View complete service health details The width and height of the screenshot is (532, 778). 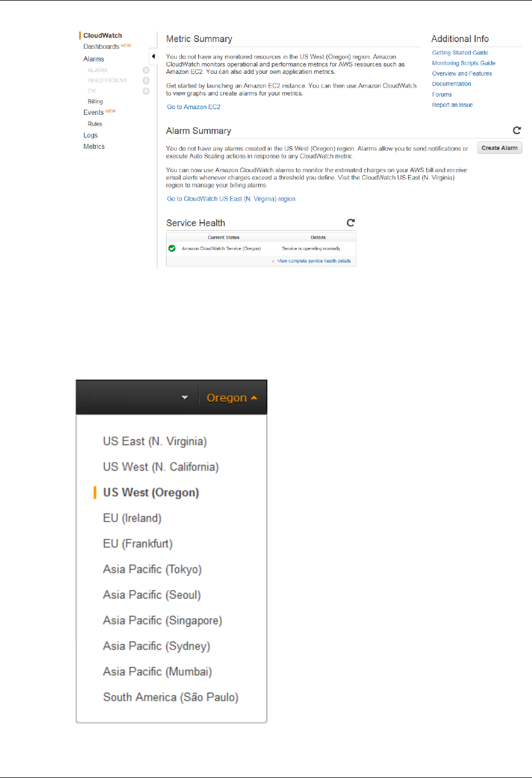[x=314, y=261]
